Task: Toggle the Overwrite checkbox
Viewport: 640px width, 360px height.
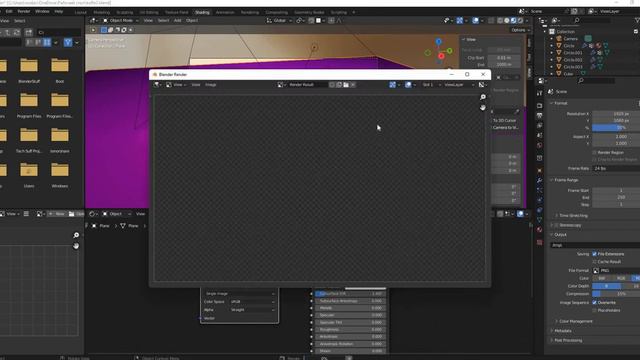Action: tap(594, 302)
